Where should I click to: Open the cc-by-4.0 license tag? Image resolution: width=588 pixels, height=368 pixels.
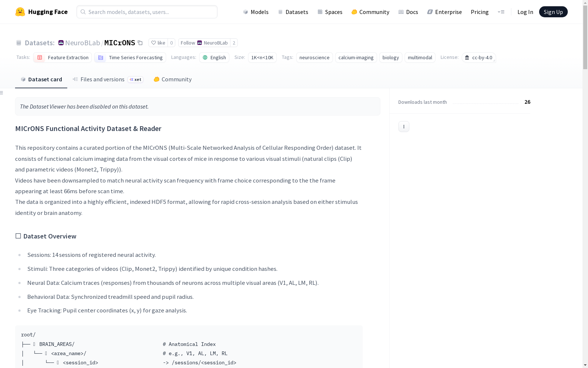pyautogui.click(x=478, y=57)
